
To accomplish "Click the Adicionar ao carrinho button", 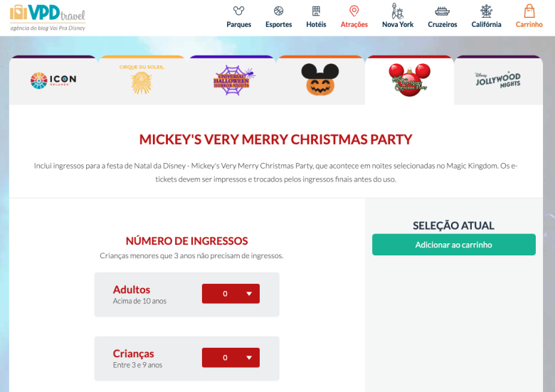I will [x=454, y=245].
